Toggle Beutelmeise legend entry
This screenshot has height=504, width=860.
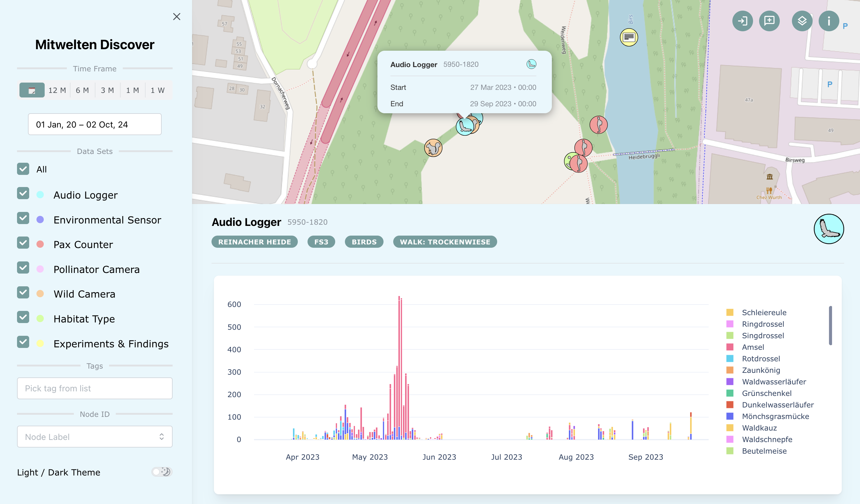[x=757, y=451]
